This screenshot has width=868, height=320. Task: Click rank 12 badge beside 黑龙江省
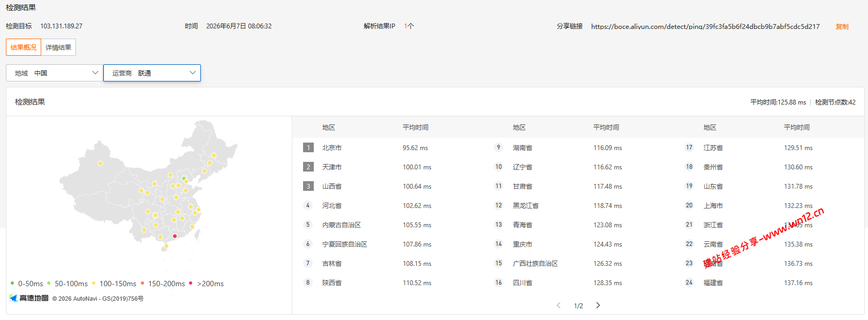pos(499,205)
